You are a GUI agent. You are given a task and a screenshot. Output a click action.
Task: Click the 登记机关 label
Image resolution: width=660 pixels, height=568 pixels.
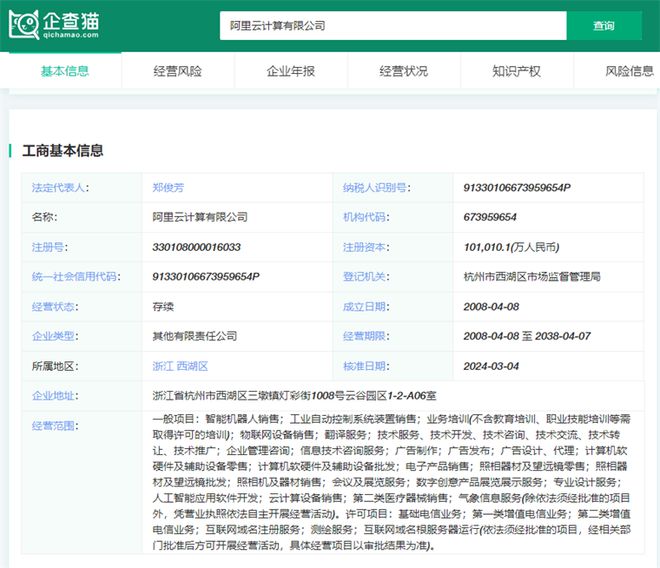coord(366,276)
